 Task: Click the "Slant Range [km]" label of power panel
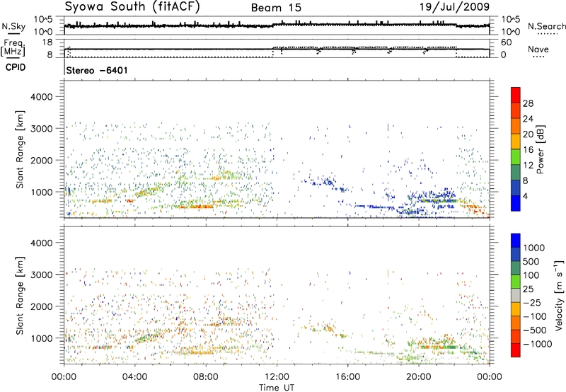(20, 149)
